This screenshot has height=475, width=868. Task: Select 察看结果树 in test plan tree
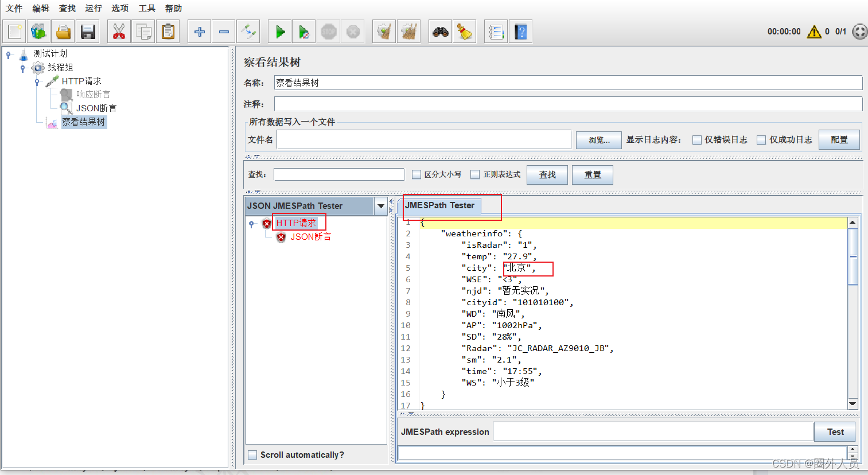[84, 122]
